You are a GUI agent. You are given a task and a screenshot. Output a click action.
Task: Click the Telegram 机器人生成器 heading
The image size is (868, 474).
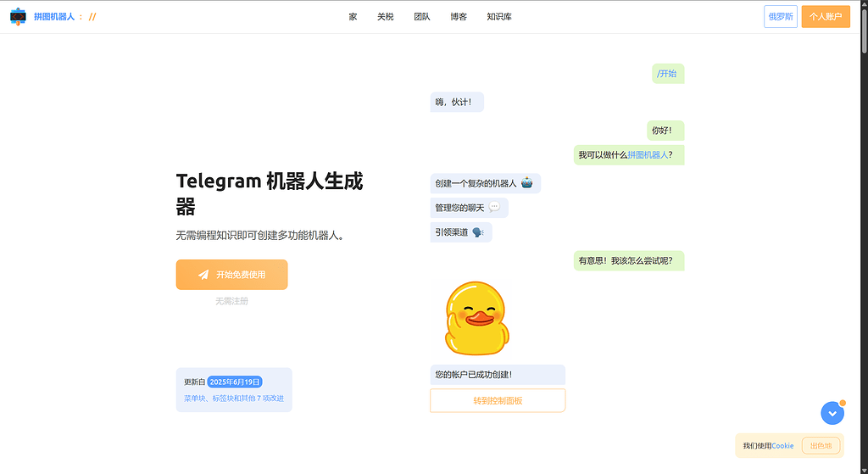pos(270,194)
